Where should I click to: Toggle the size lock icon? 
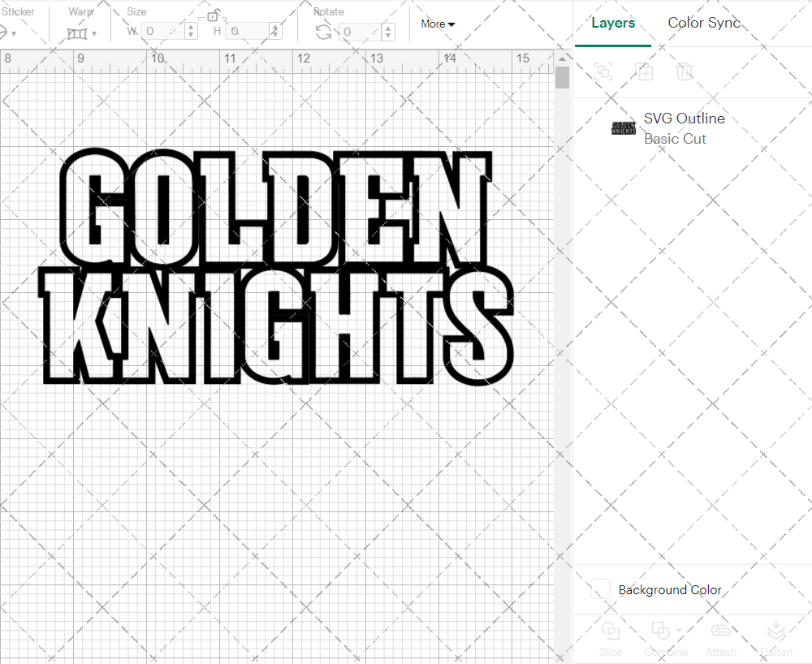pos(214,15)
